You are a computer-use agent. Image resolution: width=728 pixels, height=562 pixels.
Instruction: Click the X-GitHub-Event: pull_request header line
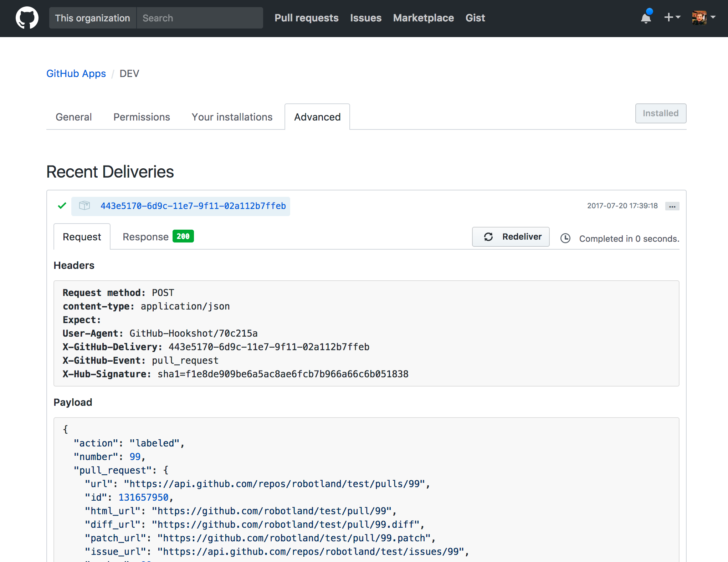140,361
